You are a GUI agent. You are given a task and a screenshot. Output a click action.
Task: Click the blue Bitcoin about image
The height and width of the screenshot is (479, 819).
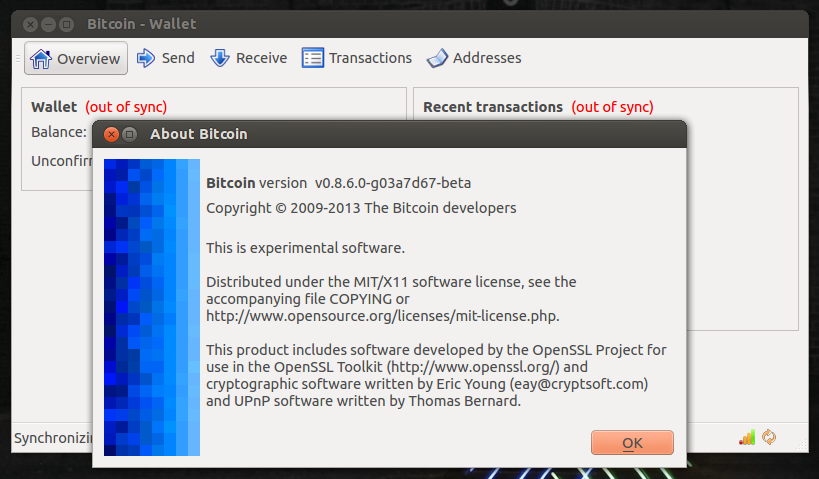point(152,307)
